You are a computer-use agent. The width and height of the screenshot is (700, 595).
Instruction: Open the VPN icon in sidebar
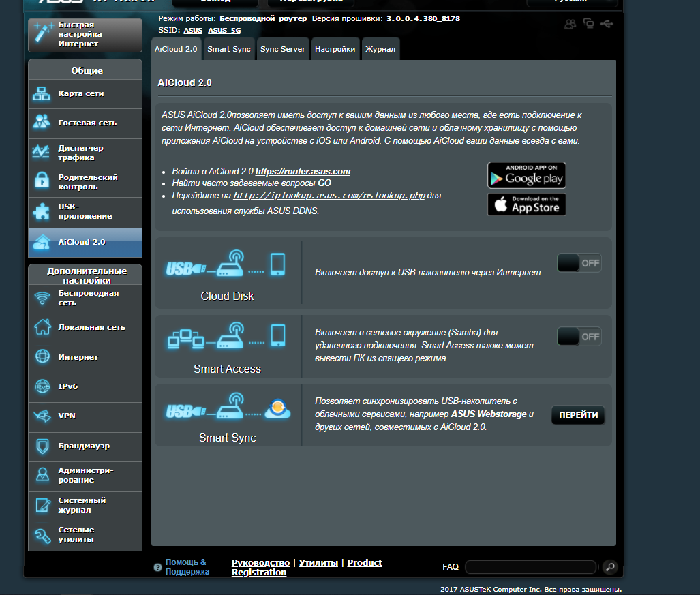coord(42,416)
